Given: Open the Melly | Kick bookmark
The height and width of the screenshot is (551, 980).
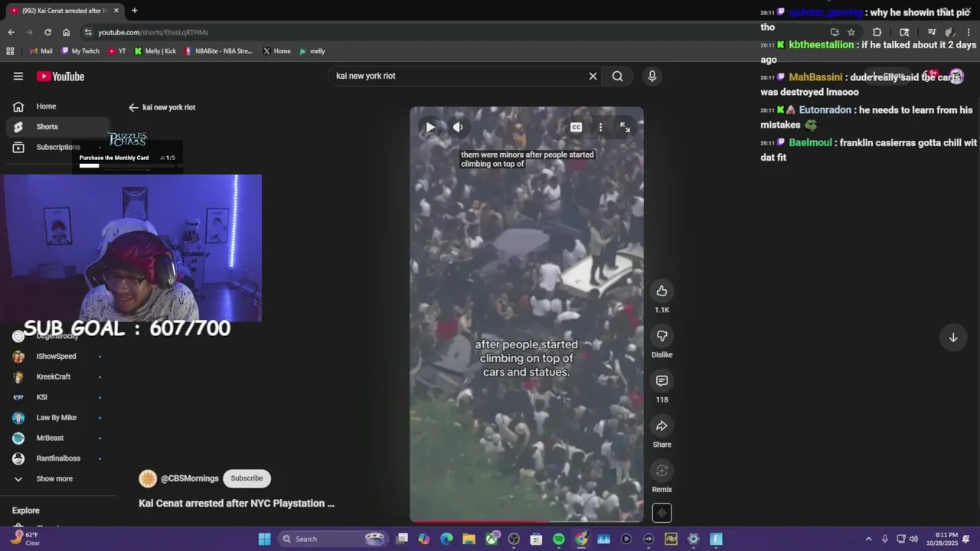Looking at the screenshot, I should pos(155,51).
